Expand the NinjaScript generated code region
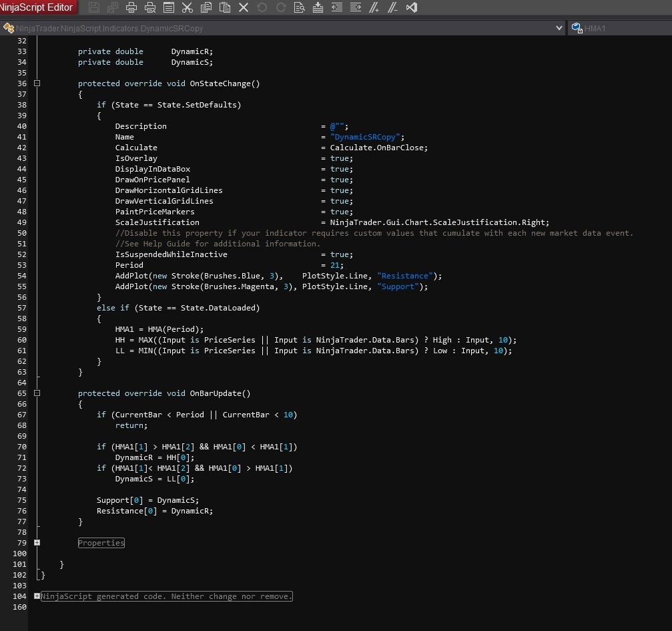This screenshot has height=631, width=672. 37,596
